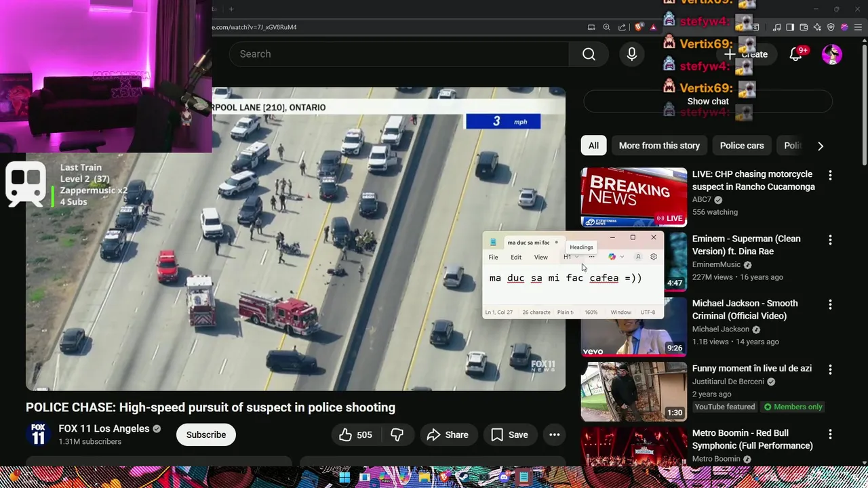Open Brave browser from taskbar
Viewport: 868px width, 488px height.
click(444, 477)
